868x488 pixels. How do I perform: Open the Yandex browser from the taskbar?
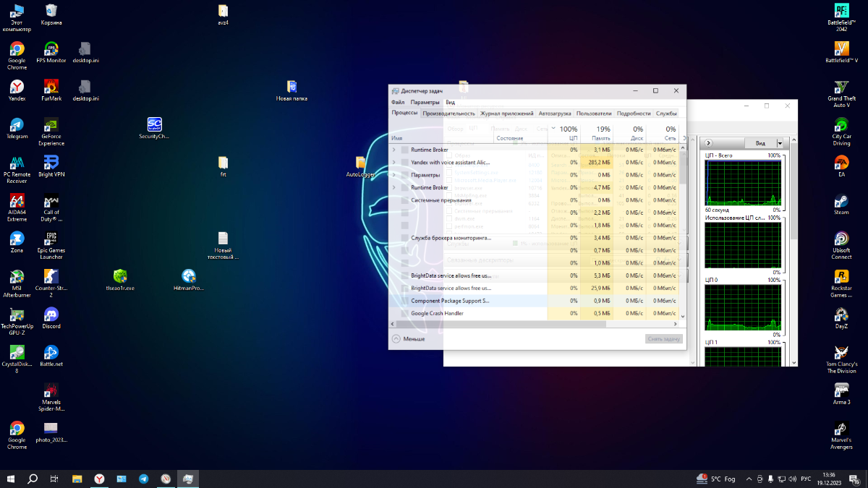click(x=99, y=479)
